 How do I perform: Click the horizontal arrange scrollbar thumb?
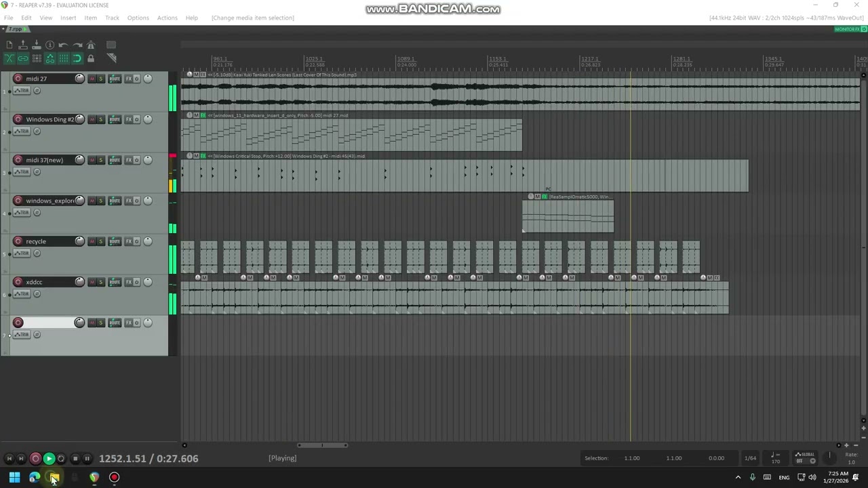coord(323,445)
